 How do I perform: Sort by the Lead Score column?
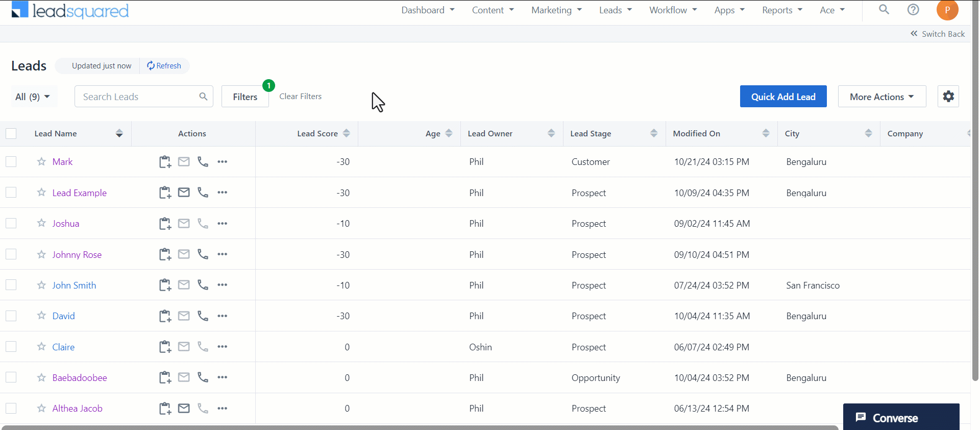click(347, 134)
